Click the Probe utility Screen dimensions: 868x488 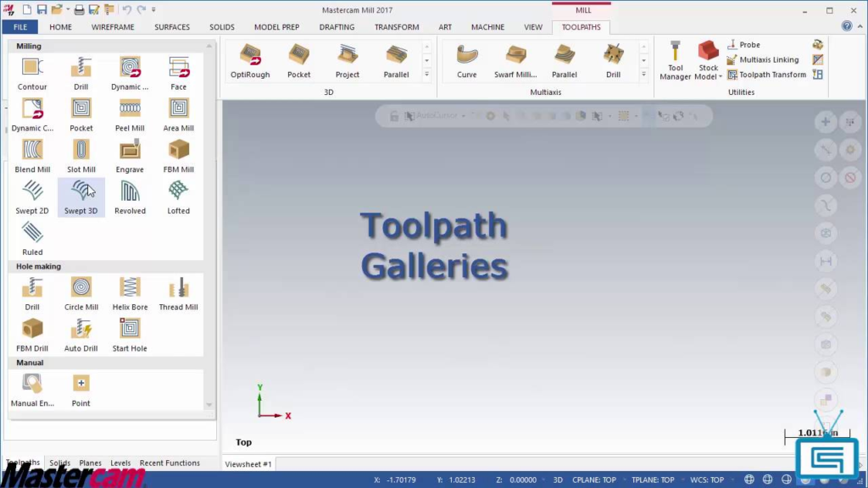[x=743, y=44]
